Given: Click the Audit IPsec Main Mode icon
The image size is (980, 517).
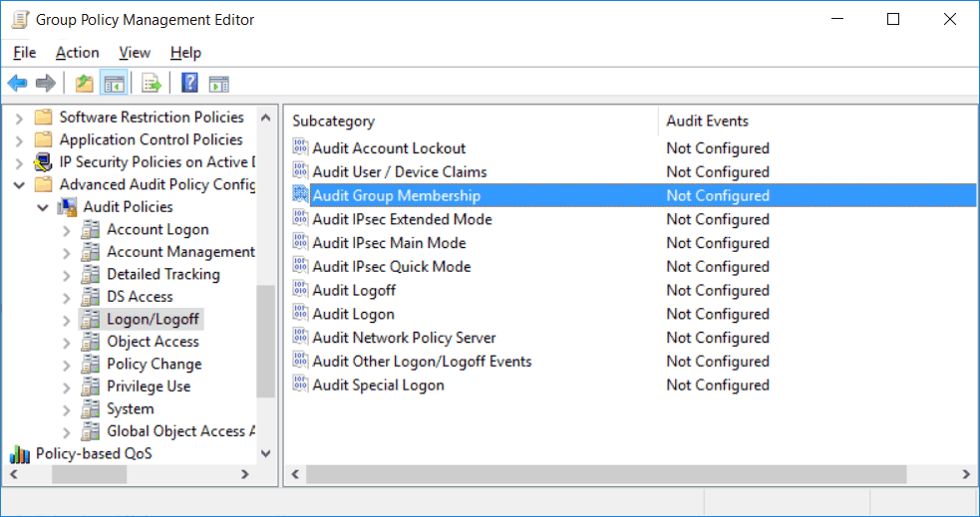Looking at the screenshot, I should pos(301,242).
